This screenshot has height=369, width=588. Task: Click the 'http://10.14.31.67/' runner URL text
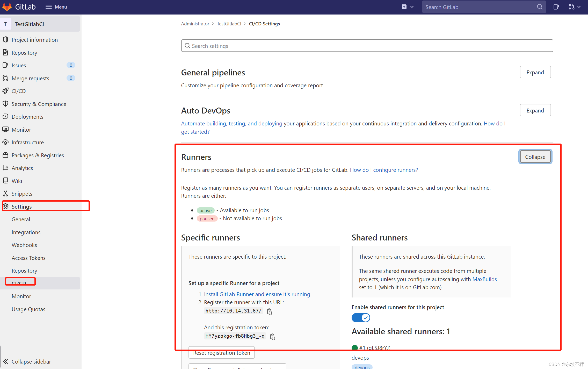[234, 311]
